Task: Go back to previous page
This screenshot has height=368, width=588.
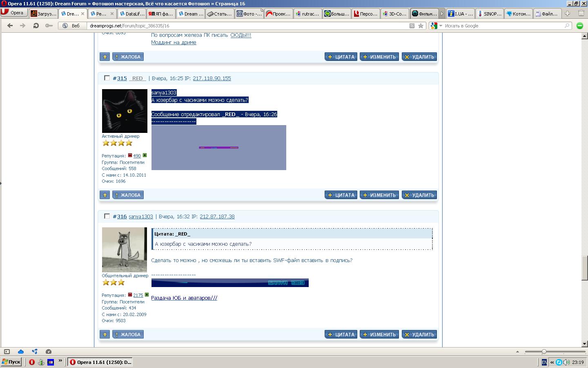Action: 10,25
